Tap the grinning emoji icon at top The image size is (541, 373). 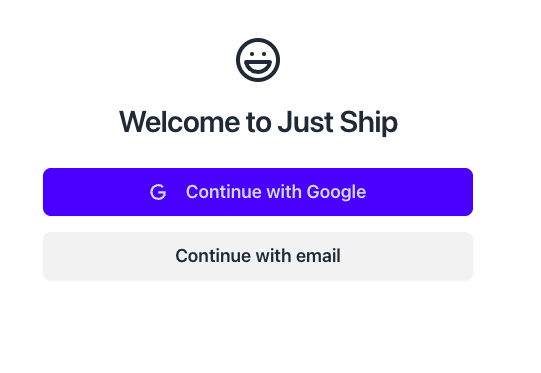tap(258, 60)
